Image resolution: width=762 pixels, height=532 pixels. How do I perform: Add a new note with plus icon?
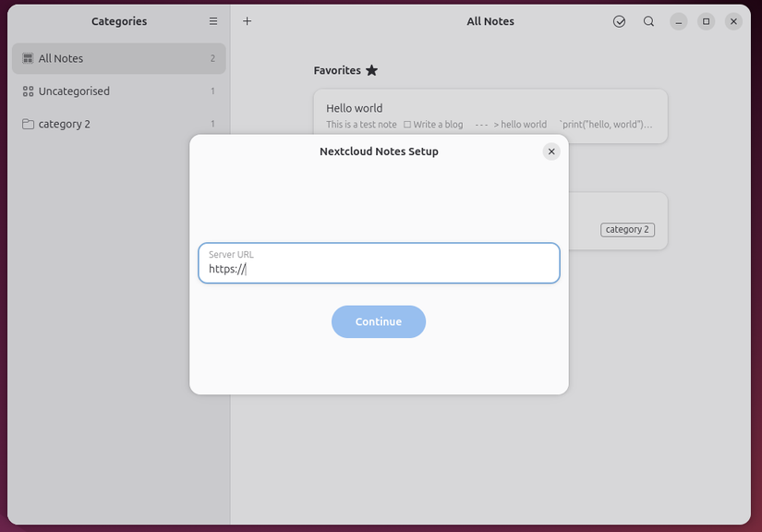point(247,21)
